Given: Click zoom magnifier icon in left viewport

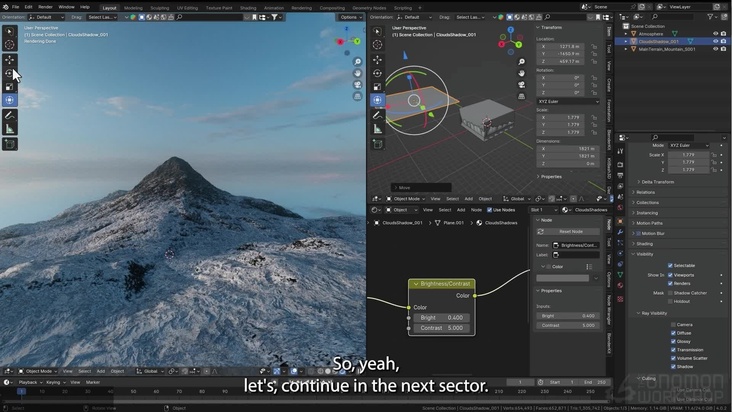Looking at the screenshot, I should point(358,62).
